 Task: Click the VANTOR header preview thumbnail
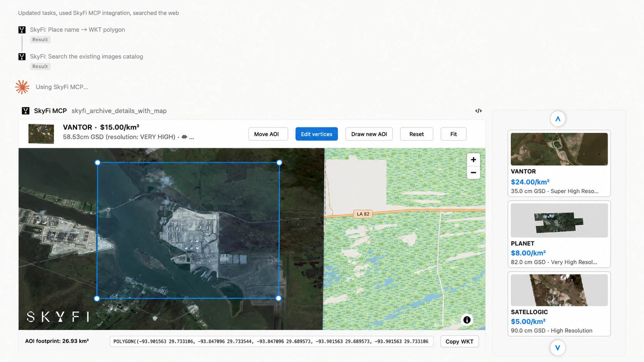(41, 134)
